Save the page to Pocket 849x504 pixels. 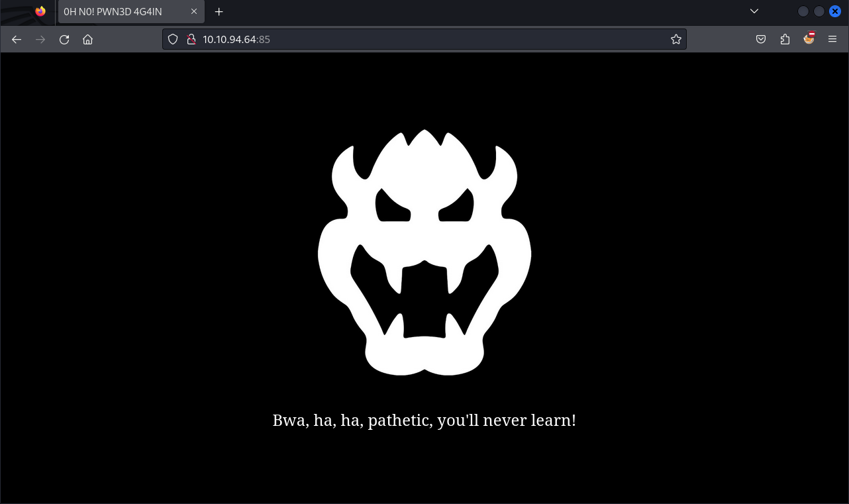761,40
